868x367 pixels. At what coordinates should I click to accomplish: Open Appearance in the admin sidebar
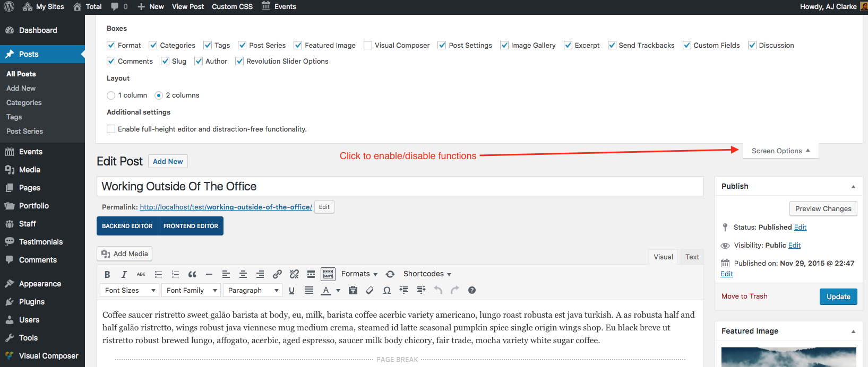click(40, 284)
